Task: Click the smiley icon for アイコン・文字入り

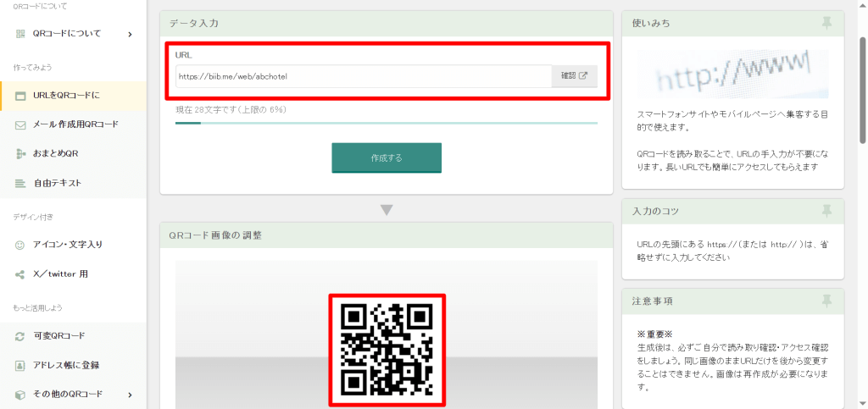Action: pos(20,245)
